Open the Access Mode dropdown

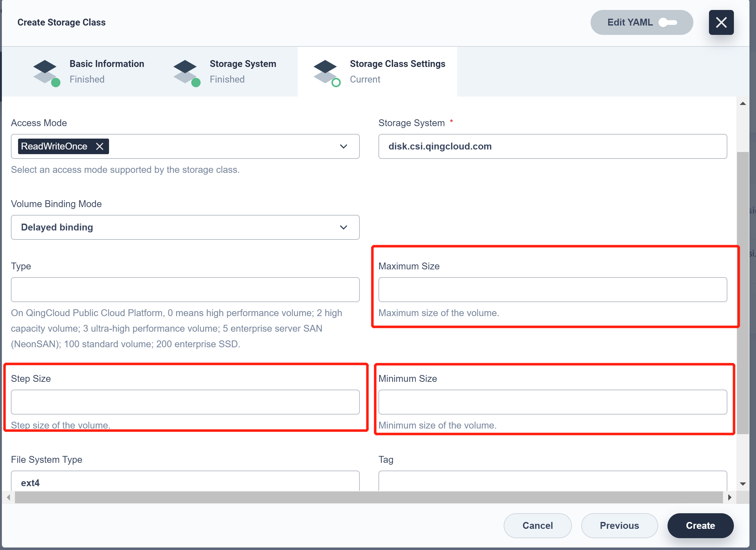pyautogui.click(x=343, y=146)
